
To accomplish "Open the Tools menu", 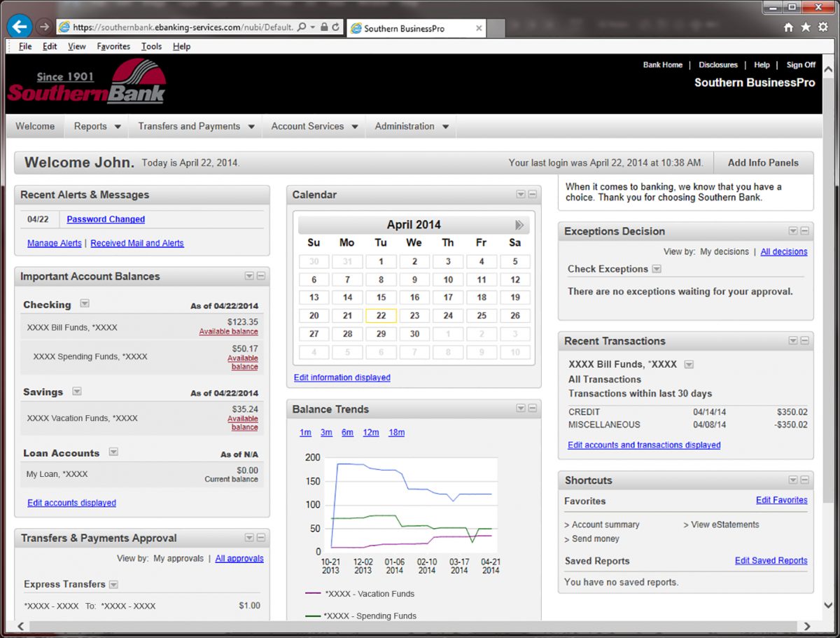I will (151, 46).
